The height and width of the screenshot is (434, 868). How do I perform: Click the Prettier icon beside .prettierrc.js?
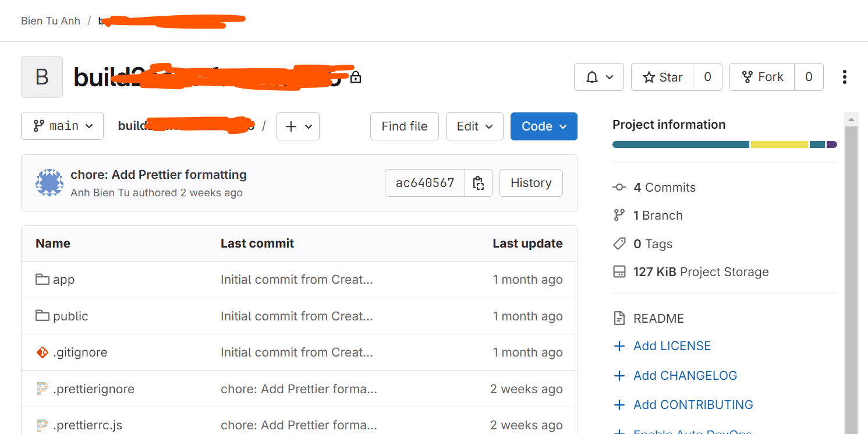[41, 425]
